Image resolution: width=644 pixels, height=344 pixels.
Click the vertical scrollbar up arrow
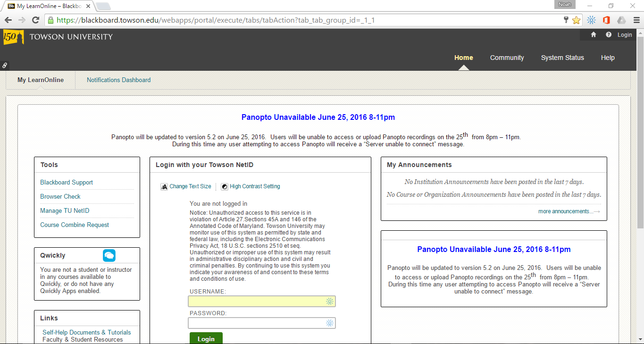pos(640,33)
